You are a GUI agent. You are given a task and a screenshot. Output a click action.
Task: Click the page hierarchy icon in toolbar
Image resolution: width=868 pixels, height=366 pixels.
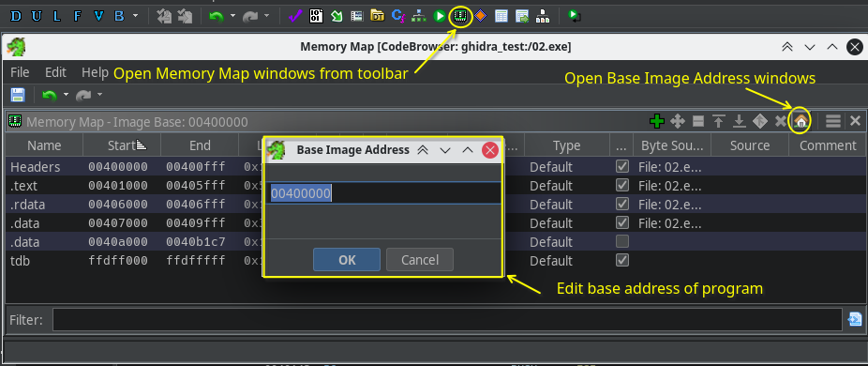coord(543,16)
